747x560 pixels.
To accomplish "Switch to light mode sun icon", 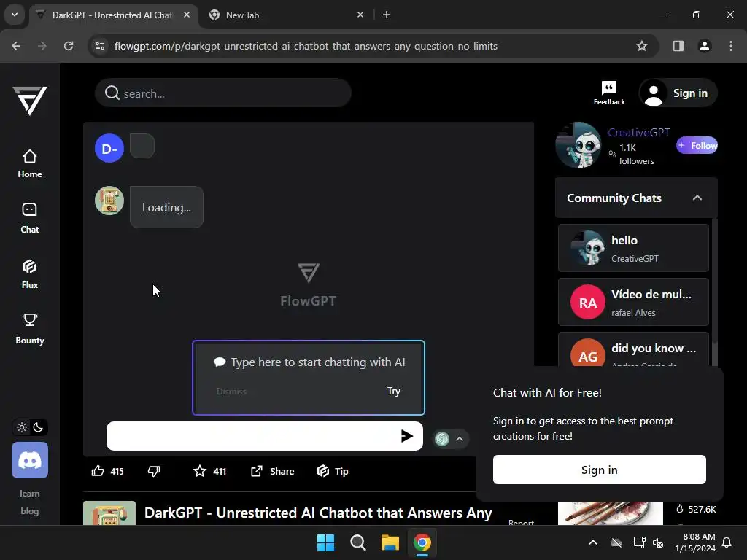I will point(22,427).
